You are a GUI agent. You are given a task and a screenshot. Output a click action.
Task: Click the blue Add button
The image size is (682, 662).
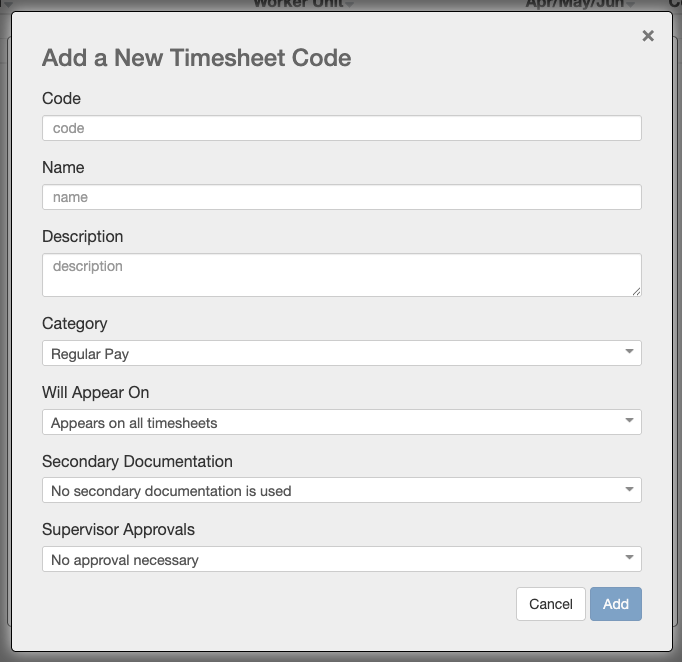coord(616,604)
